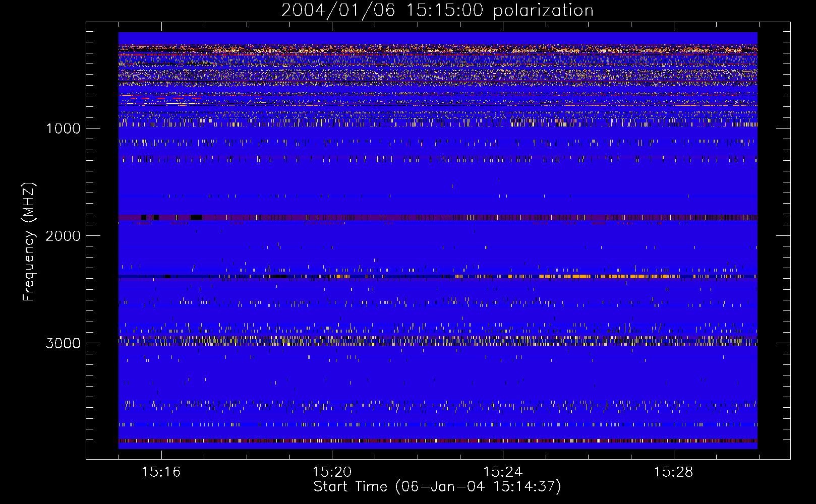Click the 'Frequency (MHZ)' y-axis label
This screenshot has height=504, width=816.
tap(29, 242)
